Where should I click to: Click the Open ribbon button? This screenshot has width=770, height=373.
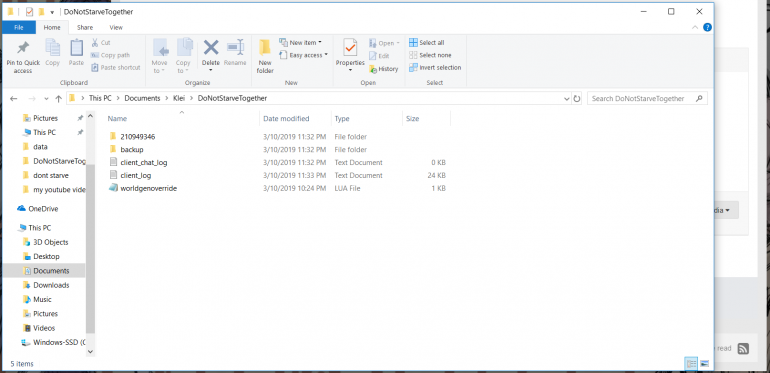click(x=384, y=43)
